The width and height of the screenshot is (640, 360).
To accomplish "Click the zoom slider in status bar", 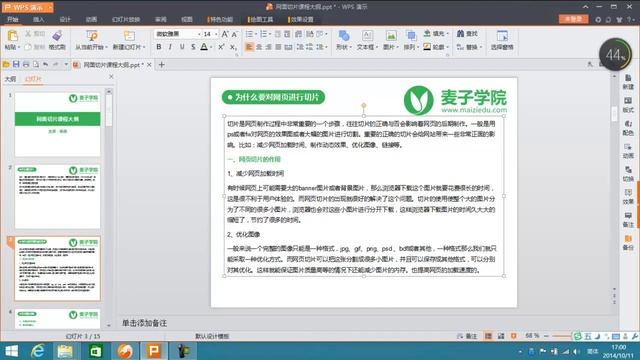I will 562,336.
